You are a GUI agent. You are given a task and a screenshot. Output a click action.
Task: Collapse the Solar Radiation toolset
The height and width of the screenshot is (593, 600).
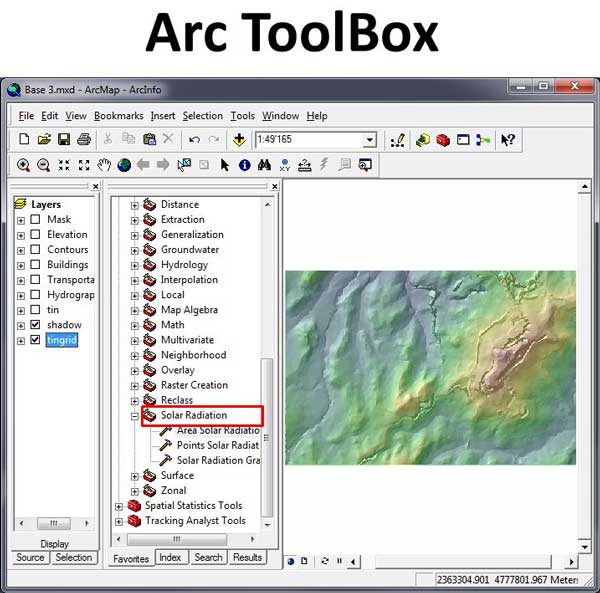click(135, 416)
